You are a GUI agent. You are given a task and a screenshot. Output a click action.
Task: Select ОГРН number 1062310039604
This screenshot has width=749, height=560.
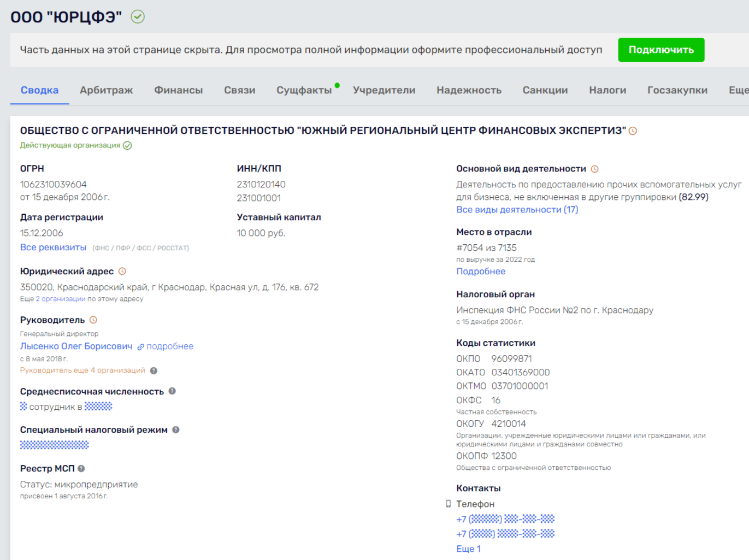coord(54,185)
